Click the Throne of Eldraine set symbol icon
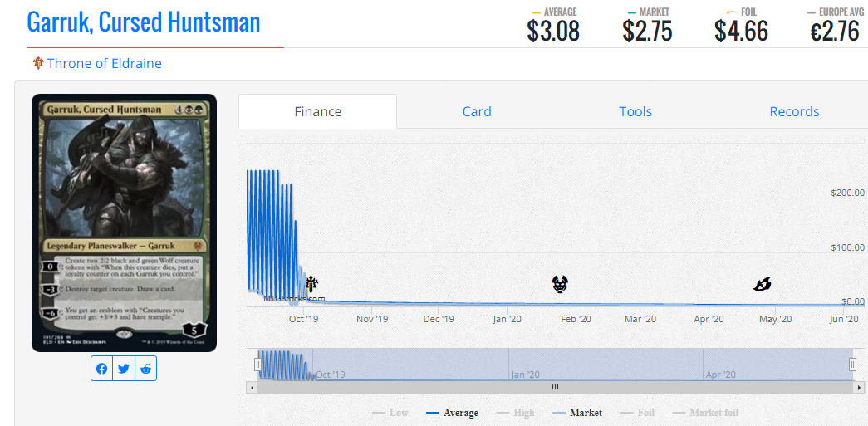Screen dimensions: 868x426 tap(38, 64)
